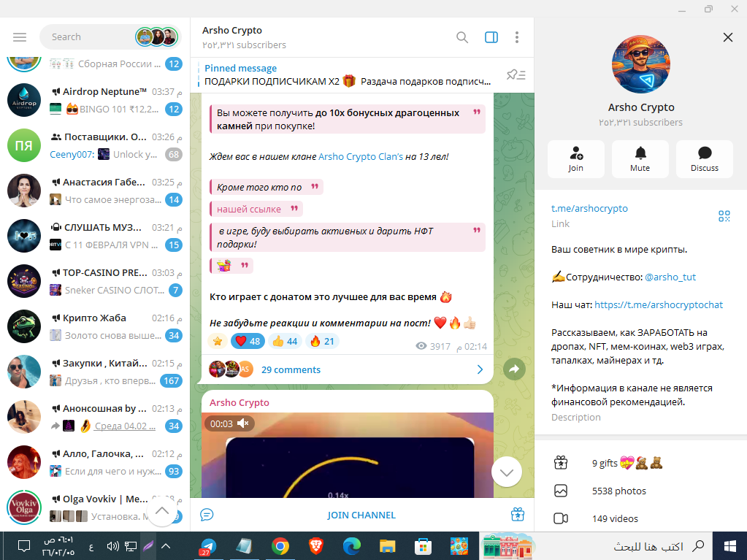The image size is (747, 560).
Task: Add the fire reaction with 21
Action: click(322, 341)
